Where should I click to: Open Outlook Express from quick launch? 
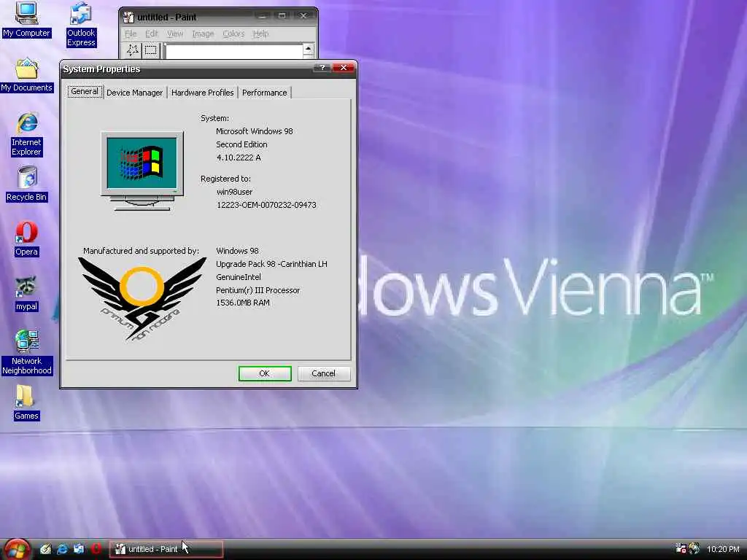tap(79, 549)
